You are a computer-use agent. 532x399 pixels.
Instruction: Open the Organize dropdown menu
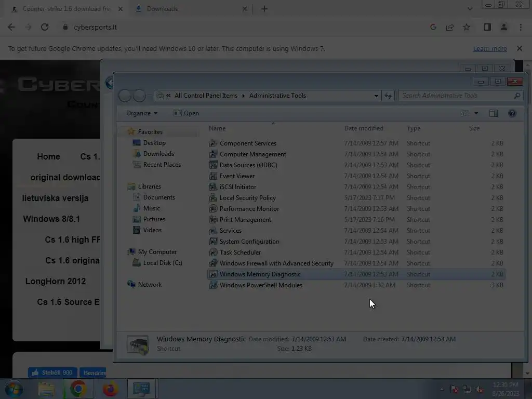point(141,113)
